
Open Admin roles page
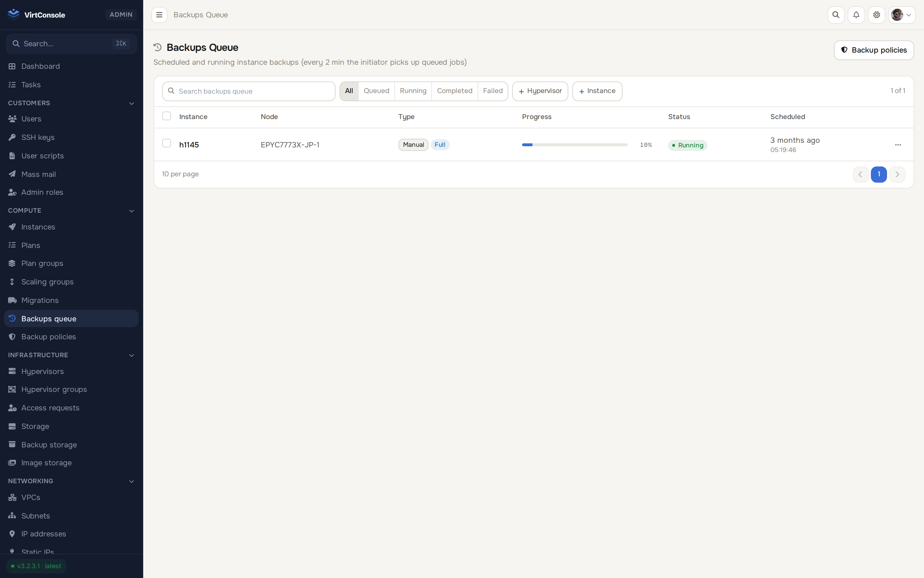coord(71,192)
